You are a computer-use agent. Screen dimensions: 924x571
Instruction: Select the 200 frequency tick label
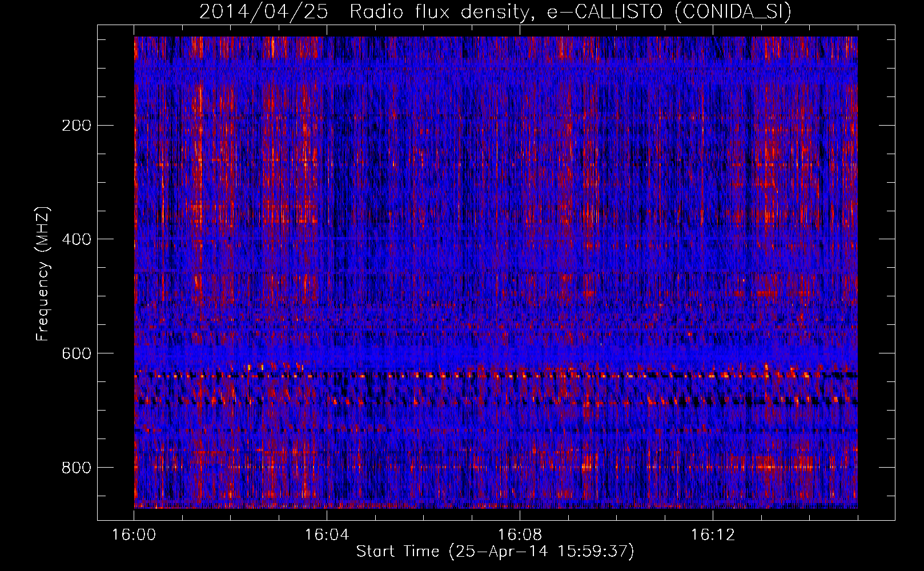[x=77, y=126]
